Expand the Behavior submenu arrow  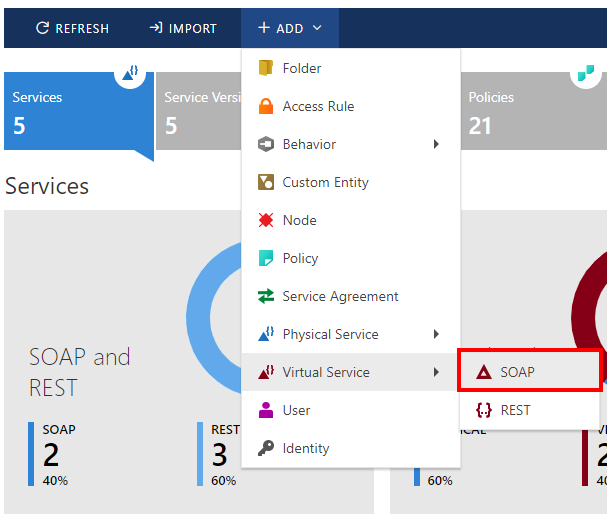pyautogui.click(x=436, y=144)
